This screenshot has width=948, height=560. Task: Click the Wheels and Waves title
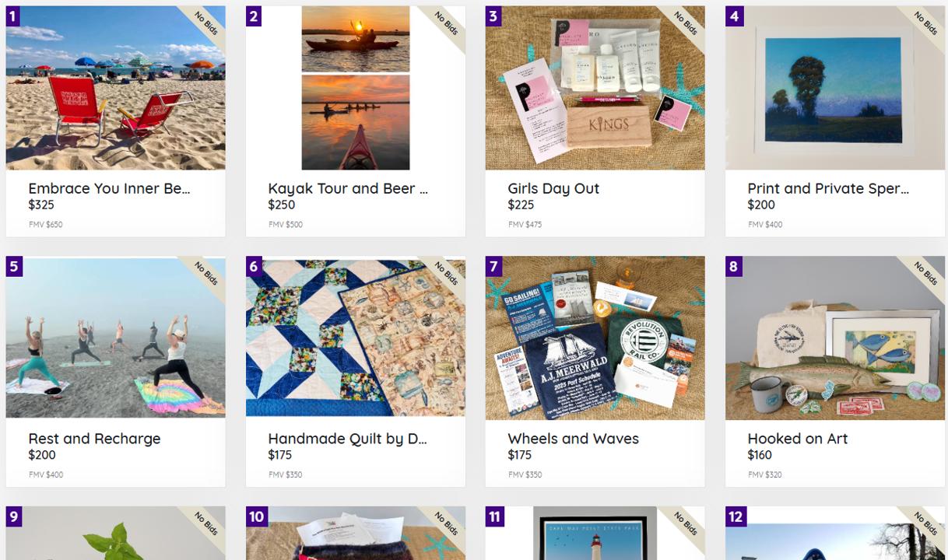[x=573, y=439]
